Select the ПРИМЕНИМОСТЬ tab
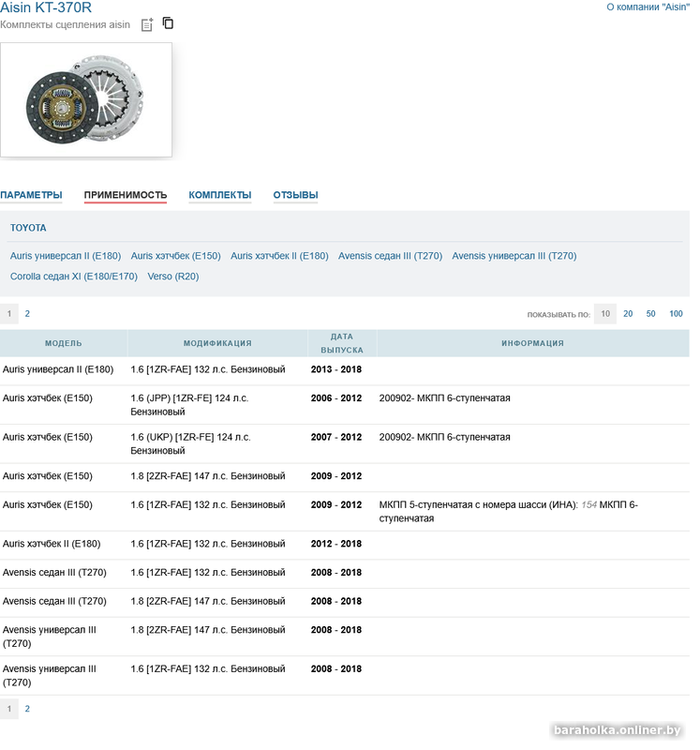The image size is (700, 750). point(126,195)
